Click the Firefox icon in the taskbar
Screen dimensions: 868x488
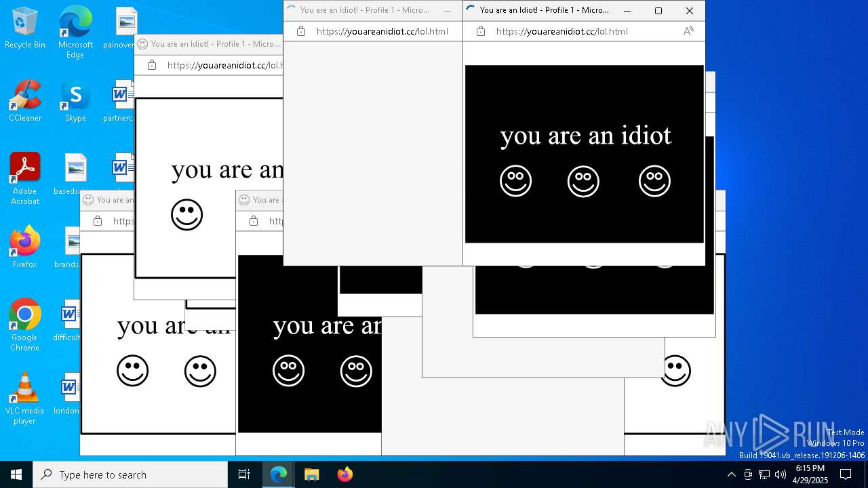point(344,474)
